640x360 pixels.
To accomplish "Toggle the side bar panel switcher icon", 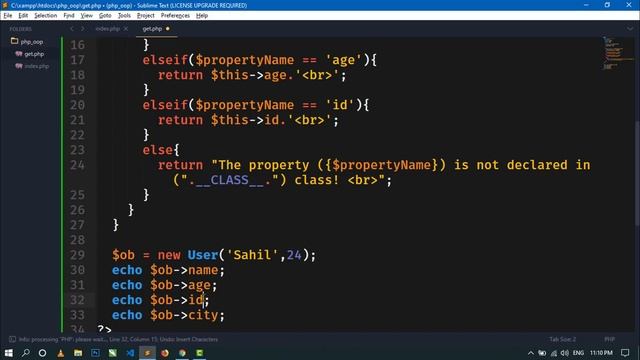I will coord(12,339).
